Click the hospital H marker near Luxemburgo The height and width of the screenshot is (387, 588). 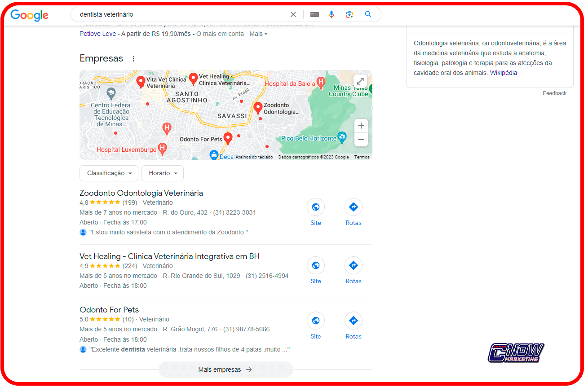pos(167,129)
